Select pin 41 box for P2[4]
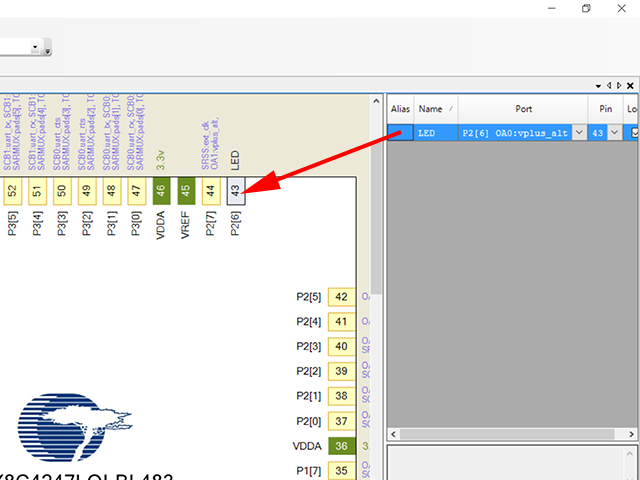This screenshot has height=480, width=640. click(342, 322)
